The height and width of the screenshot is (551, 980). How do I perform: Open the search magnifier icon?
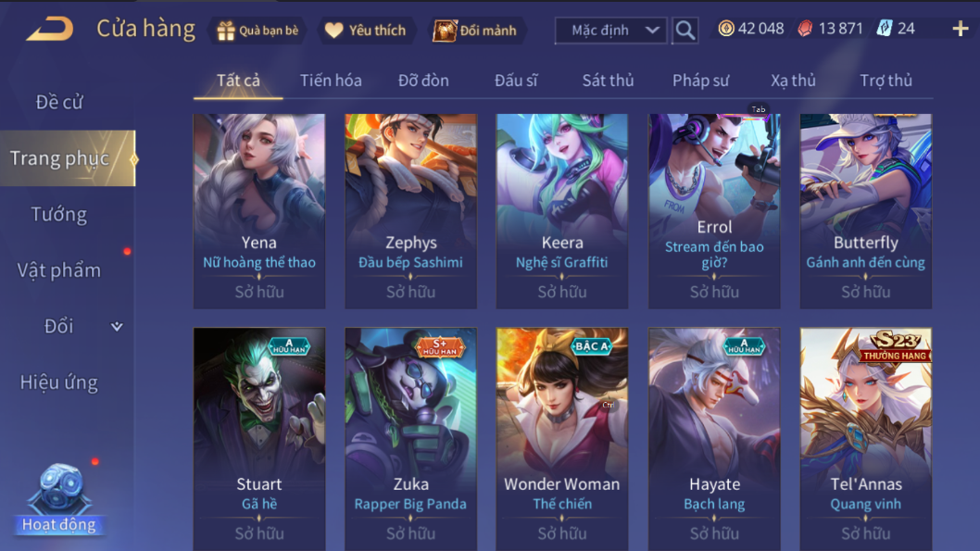click(685, 30)
